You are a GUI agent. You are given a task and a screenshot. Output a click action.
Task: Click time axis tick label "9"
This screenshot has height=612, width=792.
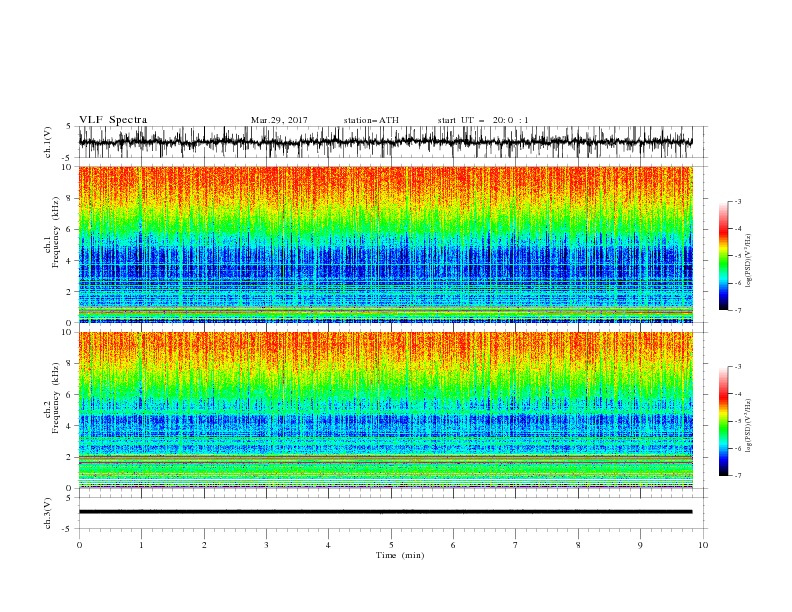[640, 545]
